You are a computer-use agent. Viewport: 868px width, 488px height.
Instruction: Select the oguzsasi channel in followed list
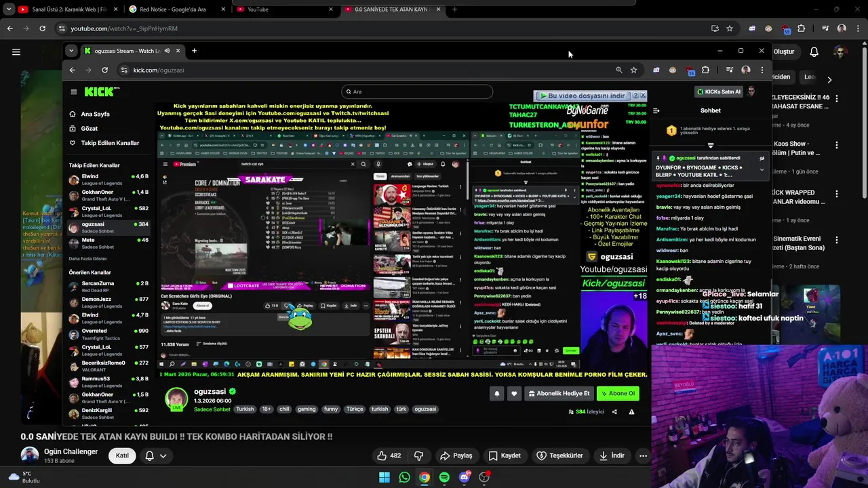(108, 227)
